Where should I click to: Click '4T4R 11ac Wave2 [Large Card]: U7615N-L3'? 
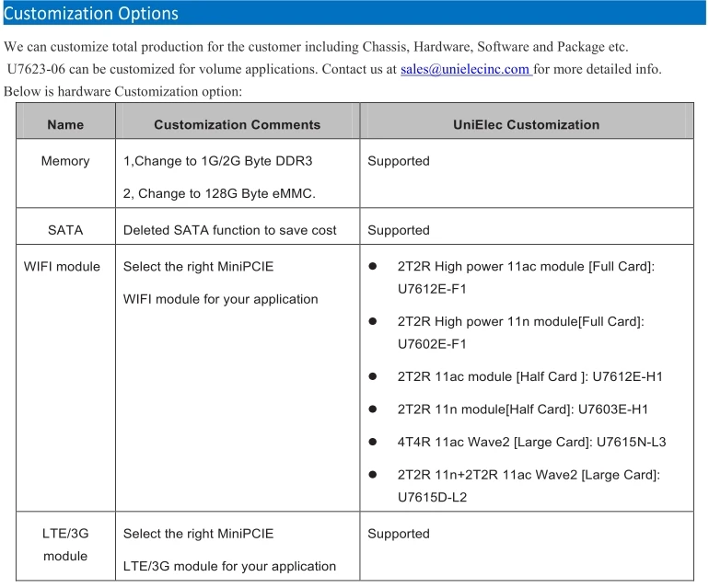(532, 442)
